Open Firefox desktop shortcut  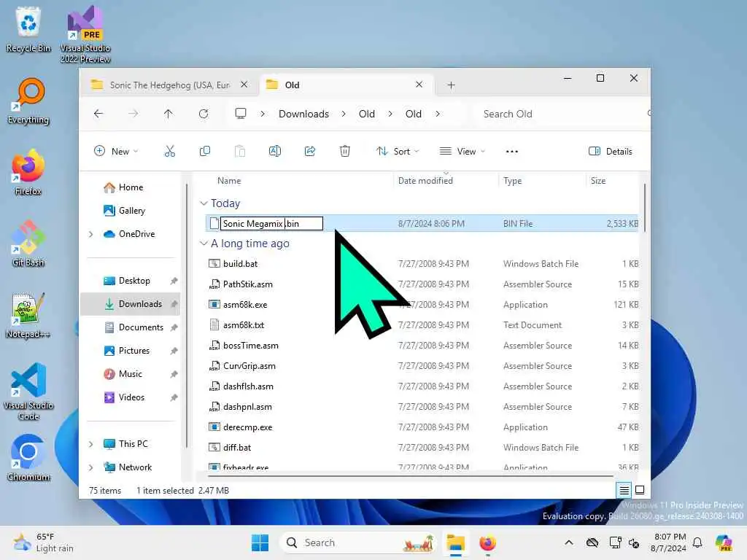pos(28,172)
